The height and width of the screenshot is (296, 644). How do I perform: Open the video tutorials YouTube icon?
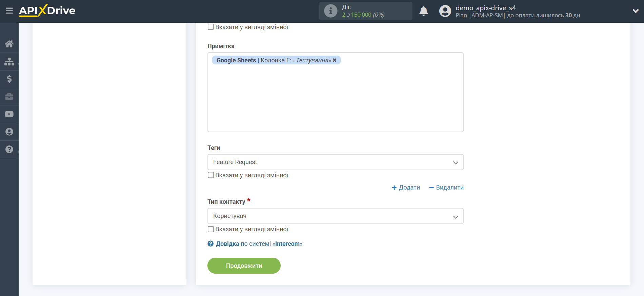click(x=9, y=114)
